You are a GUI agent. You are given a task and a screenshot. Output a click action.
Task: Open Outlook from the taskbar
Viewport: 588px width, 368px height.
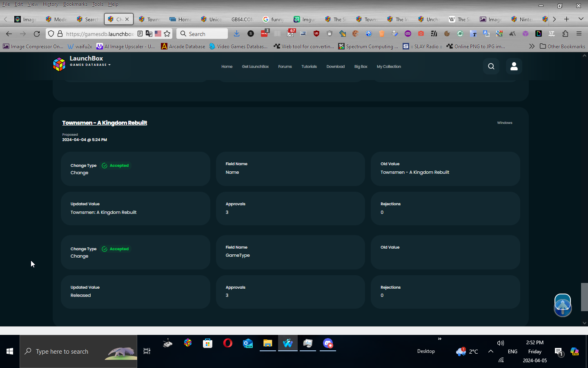[248, 343]
